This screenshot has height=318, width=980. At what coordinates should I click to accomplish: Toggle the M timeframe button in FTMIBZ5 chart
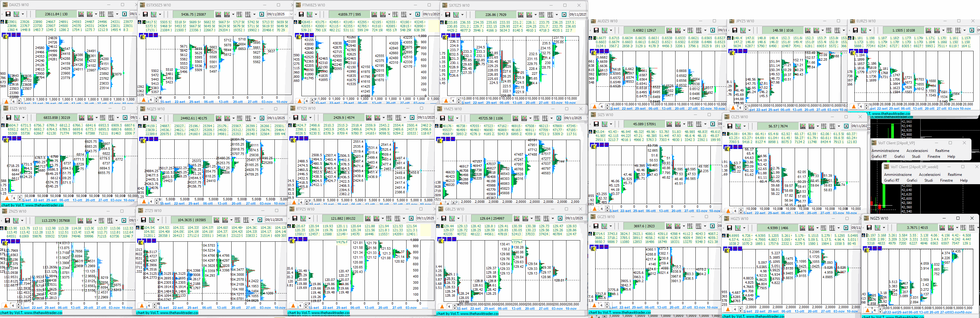click(311, 35)
